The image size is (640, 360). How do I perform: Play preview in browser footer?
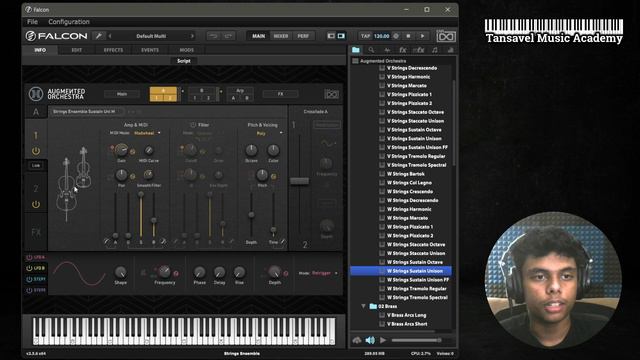click(x=383, y=340)
